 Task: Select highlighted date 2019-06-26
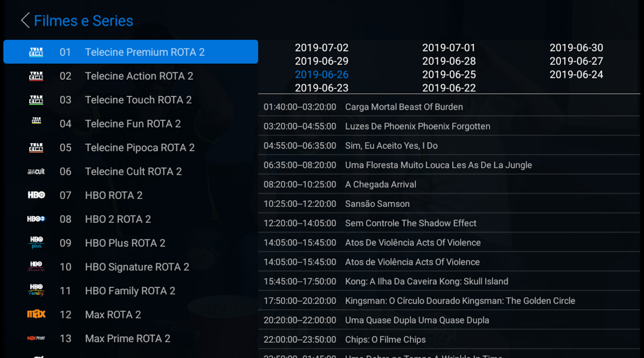322,74
